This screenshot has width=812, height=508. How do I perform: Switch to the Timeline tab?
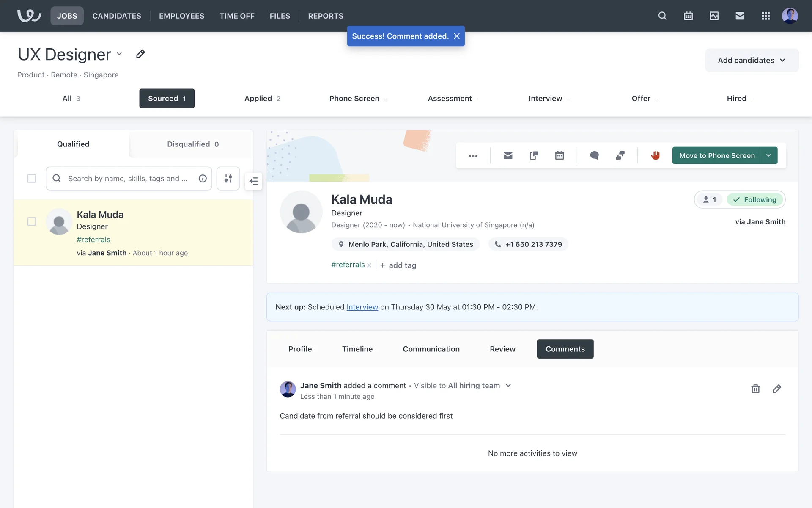357,349
